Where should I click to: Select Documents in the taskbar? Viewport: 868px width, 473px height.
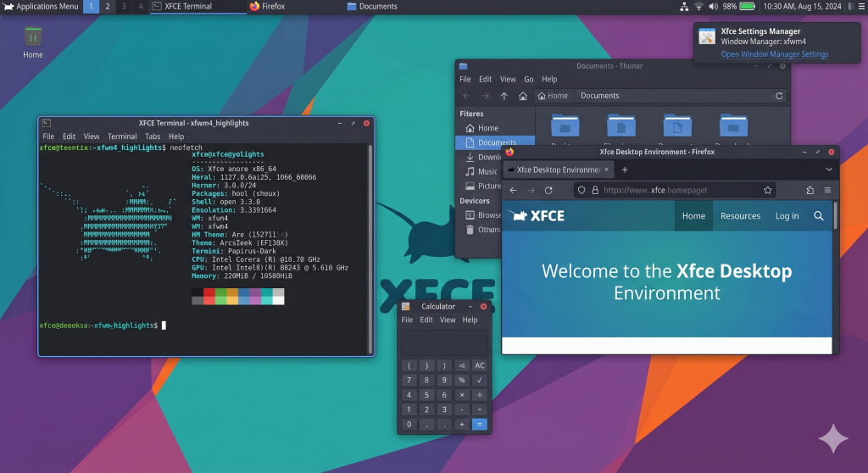click(x=372, y=7)
